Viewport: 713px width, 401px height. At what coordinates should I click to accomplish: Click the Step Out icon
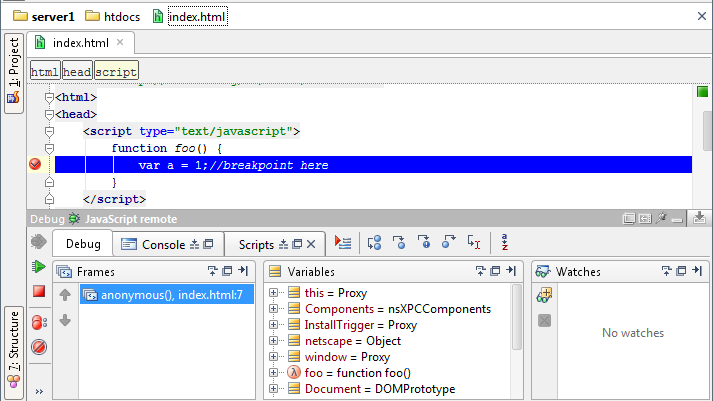point(448,243)
